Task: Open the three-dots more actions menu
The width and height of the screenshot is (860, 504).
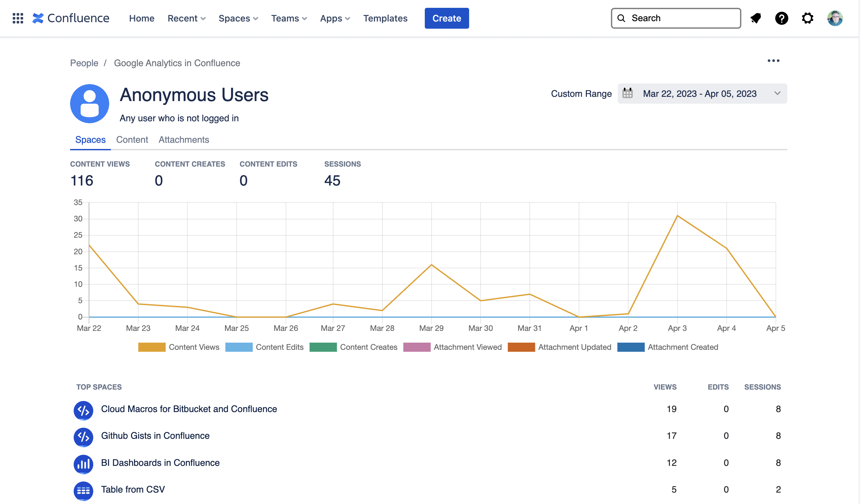Action: 773,61
